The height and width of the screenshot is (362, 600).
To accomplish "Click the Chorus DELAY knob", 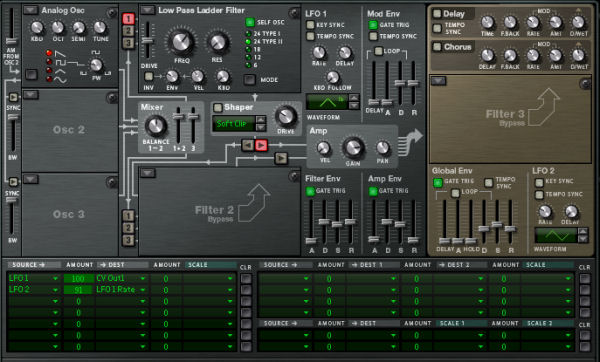I will pyautogui.click(x=487, y=55).
